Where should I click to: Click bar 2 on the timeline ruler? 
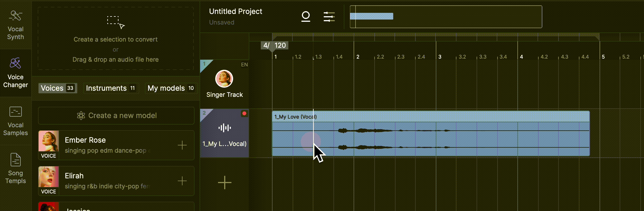(358, 57)
